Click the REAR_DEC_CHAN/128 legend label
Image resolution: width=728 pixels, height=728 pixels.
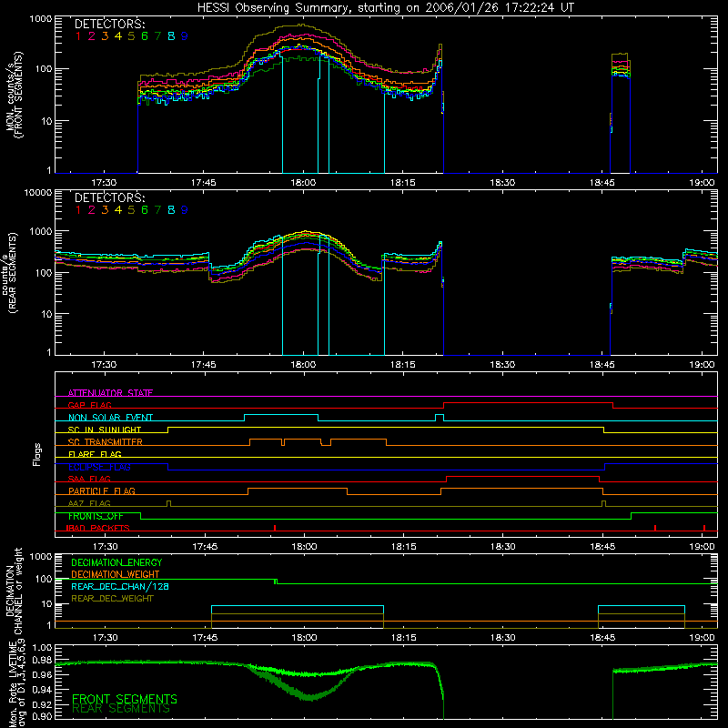[x=120, y=586]
